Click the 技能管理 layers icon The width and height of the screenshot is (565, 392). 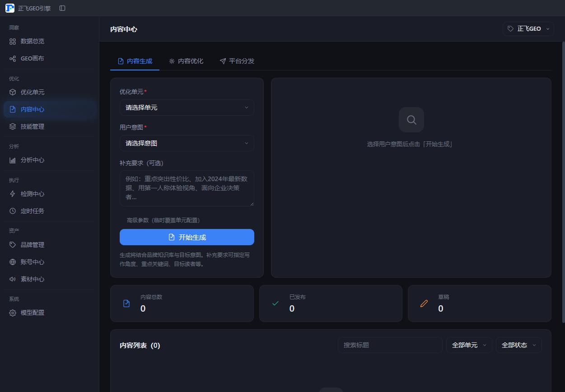pos(13,126)
